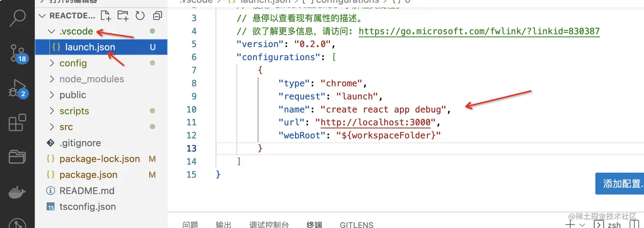The width and height of the screenshot is (644, 228).
Task: Click line number 13 in gutter
Action: (x=192, y=148)
